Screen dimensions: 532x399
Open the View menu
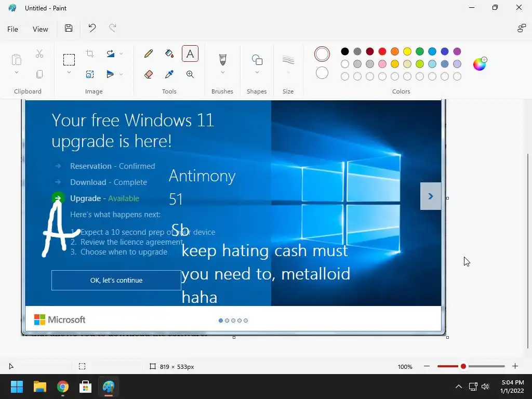click(x=41, y=29)
